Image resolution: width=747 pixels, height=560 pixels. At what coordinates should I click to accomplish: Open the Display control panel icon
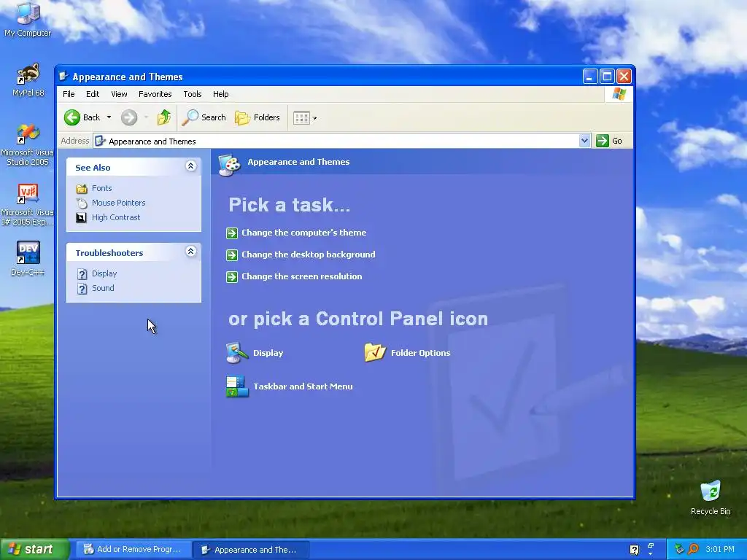[x=237, y=353]
